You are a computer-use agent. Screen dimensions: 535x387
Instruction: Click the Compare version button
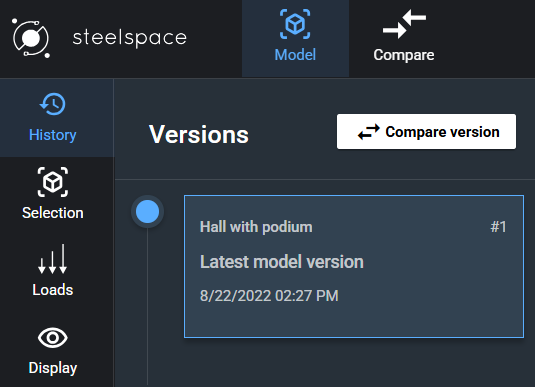coord(426,132)
